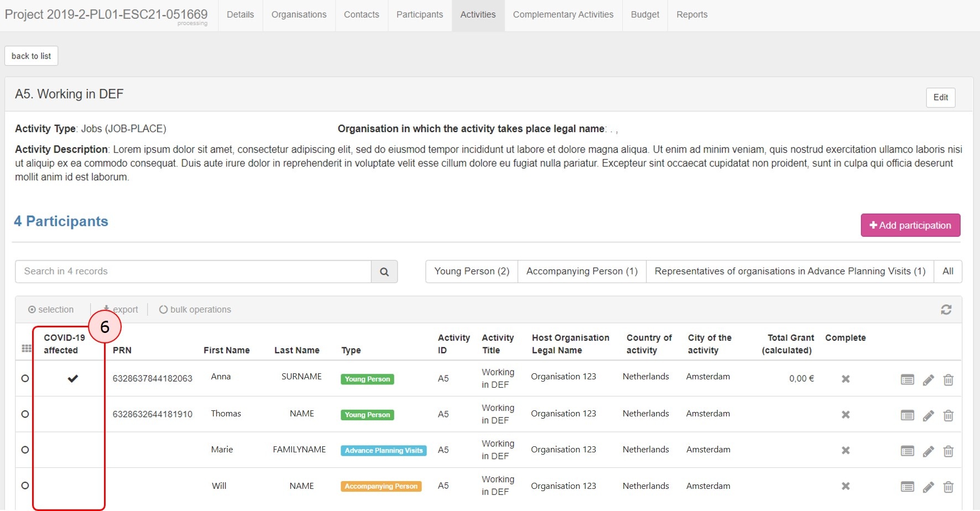Click PRN 6328632644181910
Viewport: 980px width, 511px height.
click(153, 414)
